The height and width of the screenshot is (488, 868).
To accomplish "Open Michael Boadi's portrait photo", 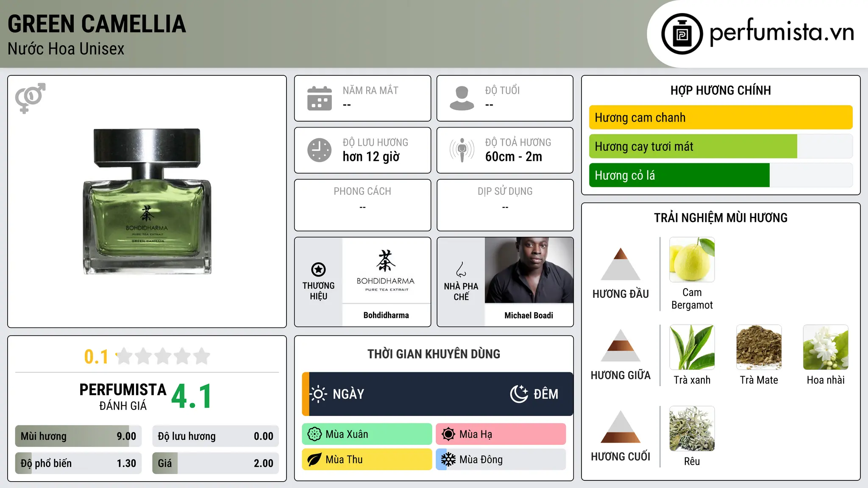I will click(x=529, y=270).
